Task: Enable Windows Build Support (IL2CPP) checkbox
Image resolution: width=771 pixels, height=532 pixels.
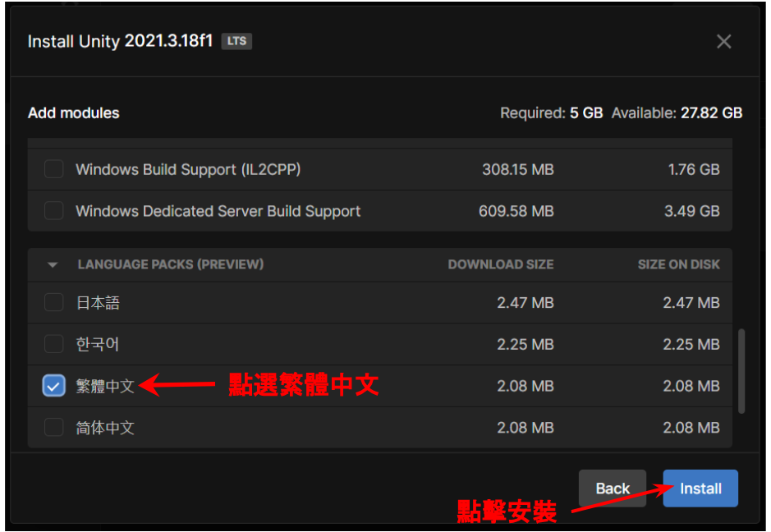Action: tap(53, 169)
